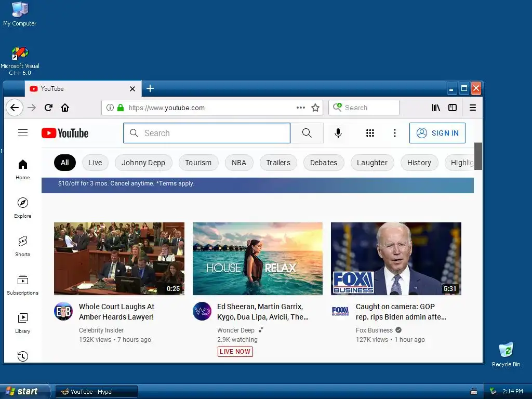Image resolution: width=532 pixels, height=399 pixels.
Task: Click the browser home icon
Action: 65,108
